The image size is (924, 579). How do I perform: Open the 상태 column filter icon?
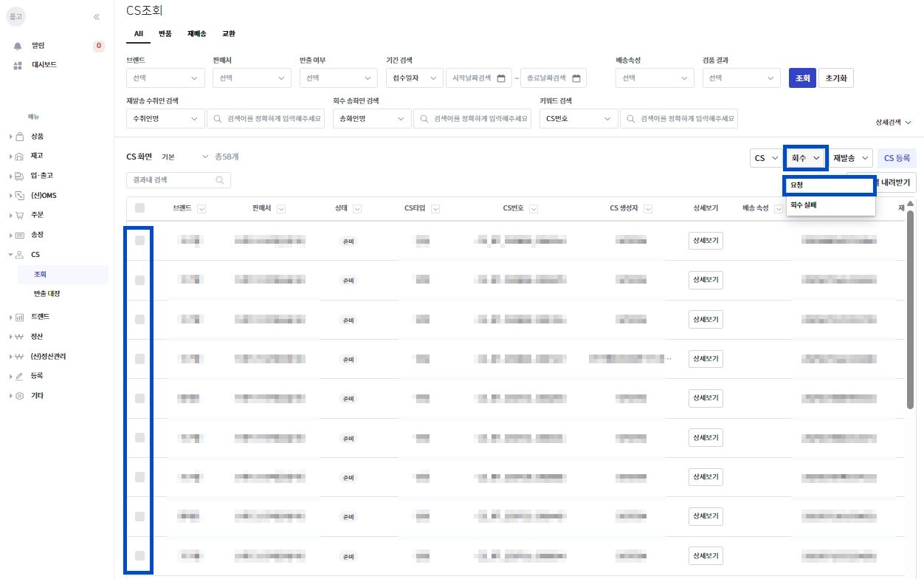point(357,209)
